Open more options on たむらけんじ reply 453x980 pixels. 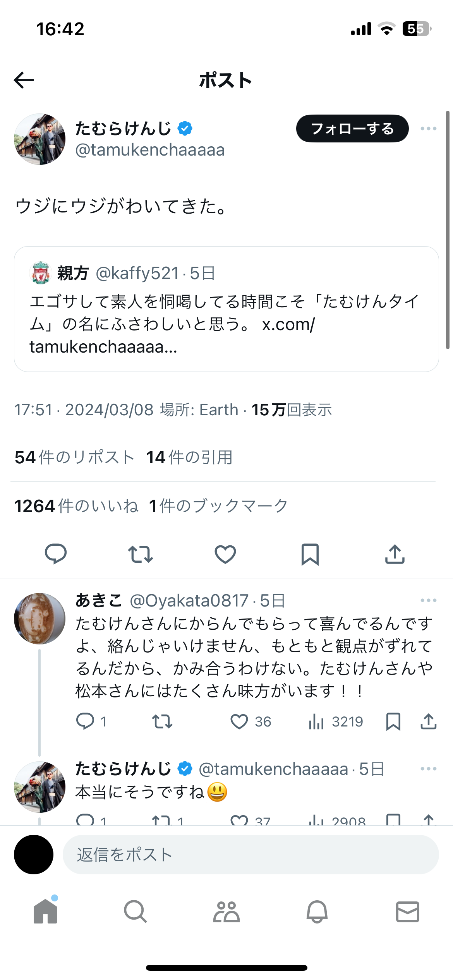coord(429,769)
